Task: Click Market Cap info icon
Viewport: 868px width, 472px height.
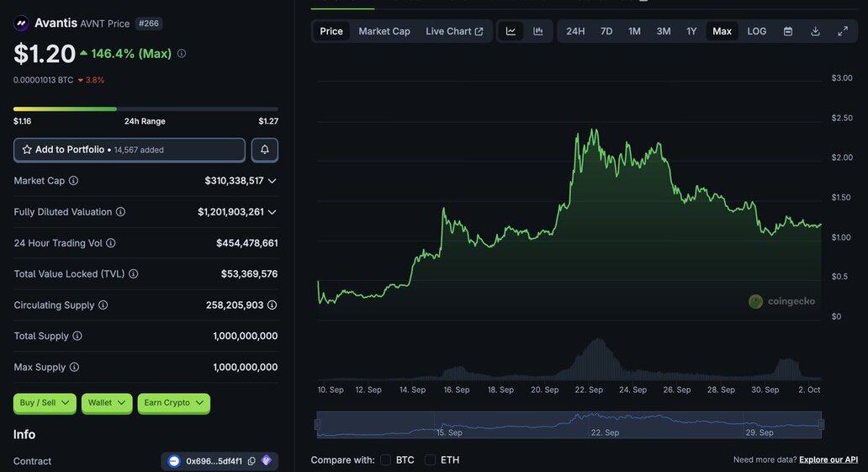Action: coord(73,181)
